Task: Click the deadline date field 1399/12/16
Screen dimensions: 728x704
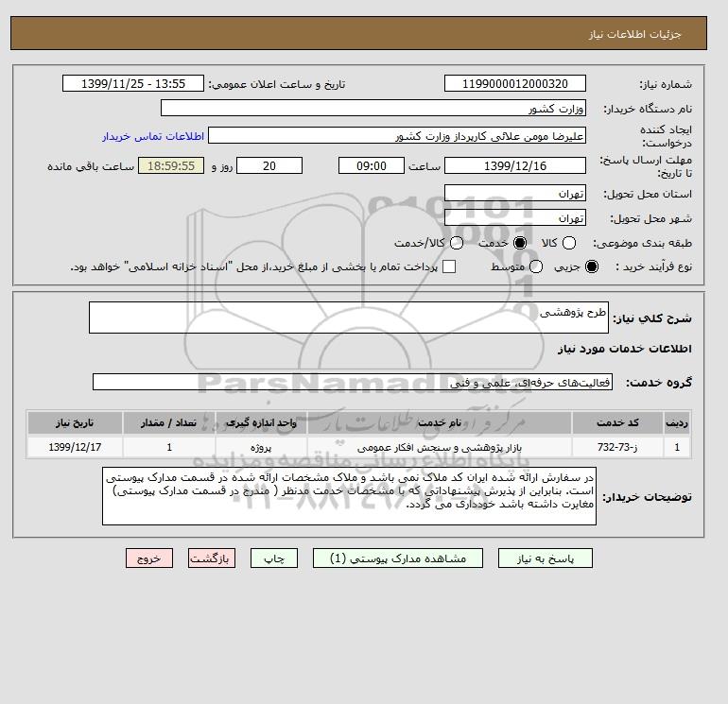Action: [x=515, y=165]
